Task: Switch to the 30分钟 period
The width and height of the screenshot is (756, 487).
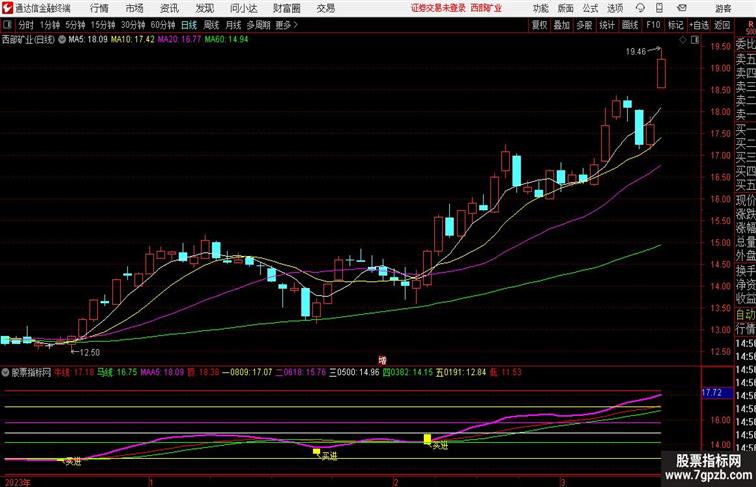Action: [133, 25]
